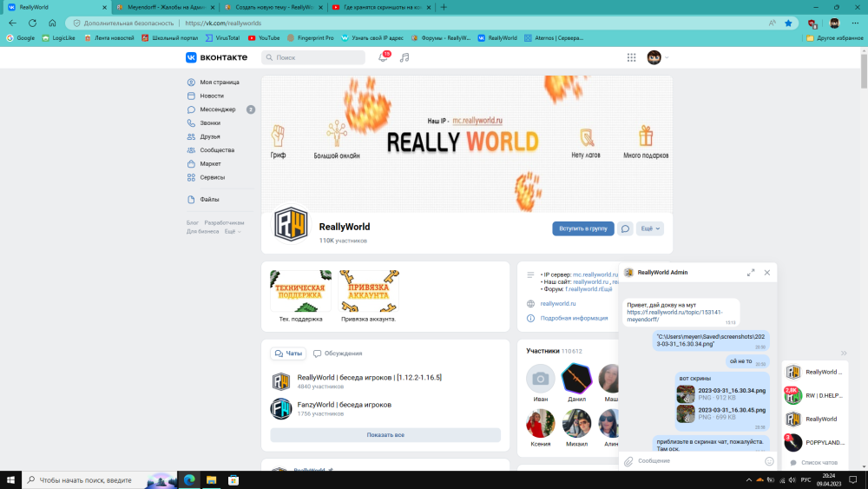
Task: Open YouTube bookmark
Action: pyautogui.click(x=264, y=37)
